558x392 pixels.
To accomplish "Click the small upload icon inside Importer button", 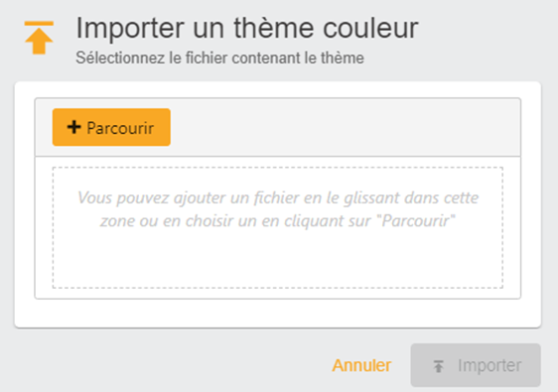I will click(x=439, y=365).
